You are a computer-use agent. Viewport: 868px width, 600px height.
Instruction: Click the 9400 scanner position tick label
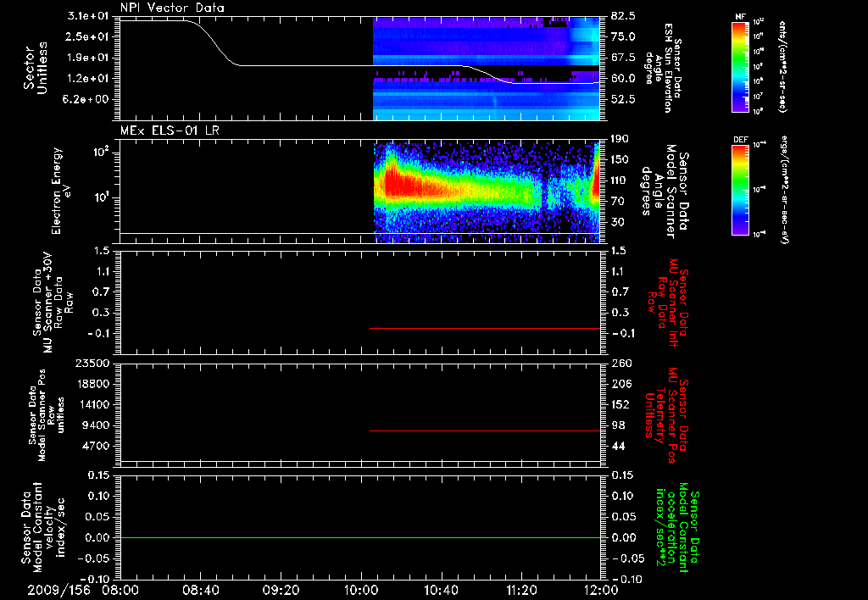(96, 425)
